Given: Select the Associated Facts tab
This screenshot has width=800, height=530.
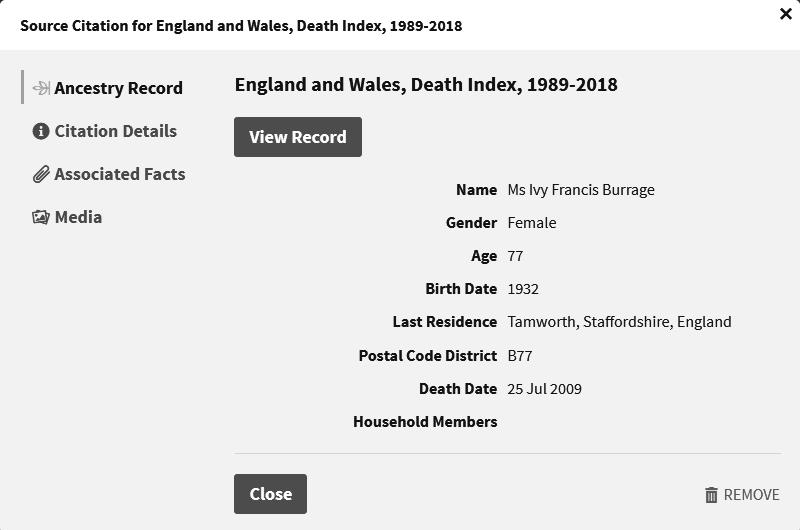Looking at the screenshot, I should [x=119, y=174].
